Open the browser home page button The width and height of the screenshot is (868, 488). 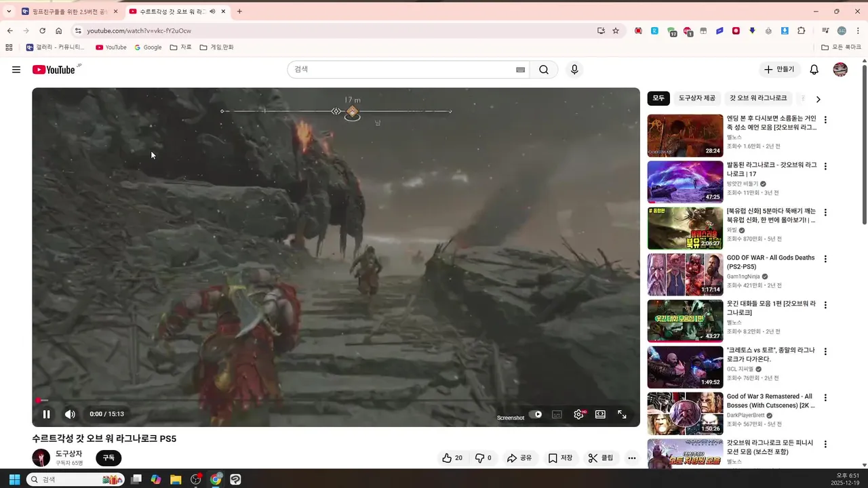59,30
